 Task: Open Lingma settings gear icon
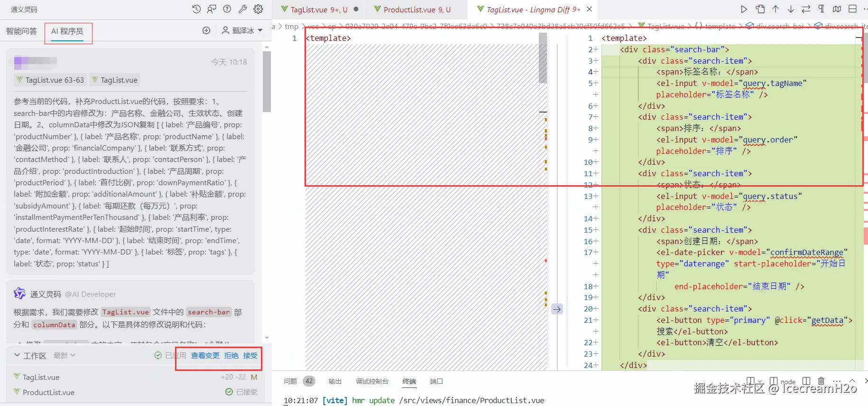(259, 9)
